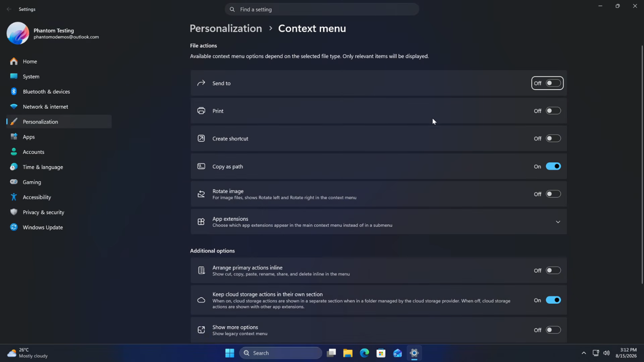Turn off Keep cloud storage actions toggle
Screen dimensions: 644x362
553,300
